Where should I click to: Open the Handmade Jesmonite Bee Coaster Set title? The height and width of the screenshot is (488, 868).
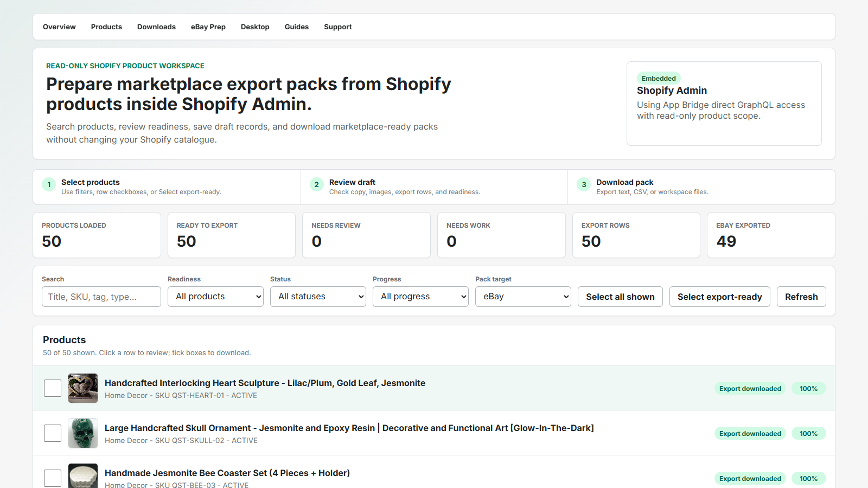pos(227,473)
